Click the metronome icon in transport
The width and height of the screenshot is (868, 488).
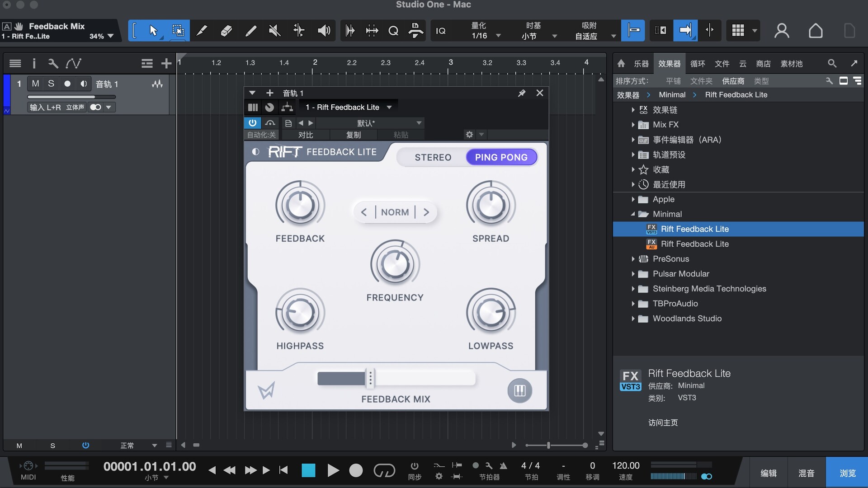click(x=503, y=466)
